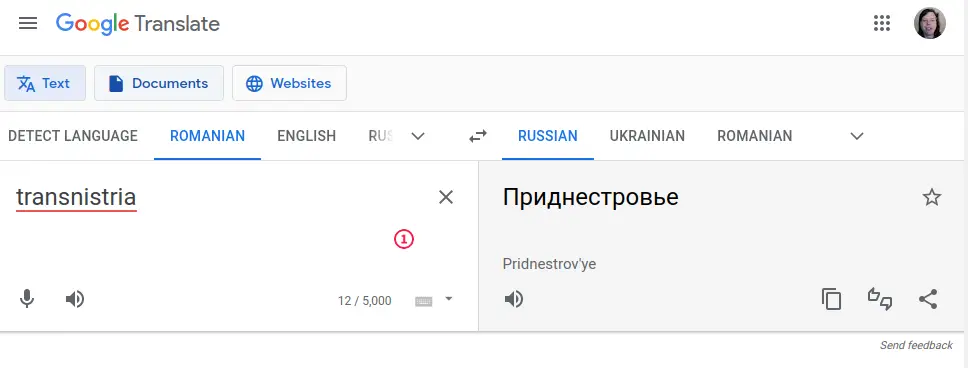Open the Send feedback link
This screenshot has height=368, width=968.
point(916,345)
